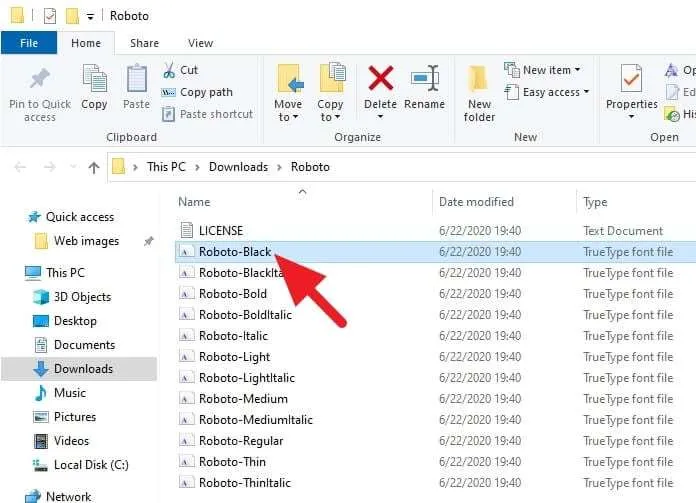This screenshot has height=503, width=696.
Task: Create a New folder
Action: click(479, 93)
